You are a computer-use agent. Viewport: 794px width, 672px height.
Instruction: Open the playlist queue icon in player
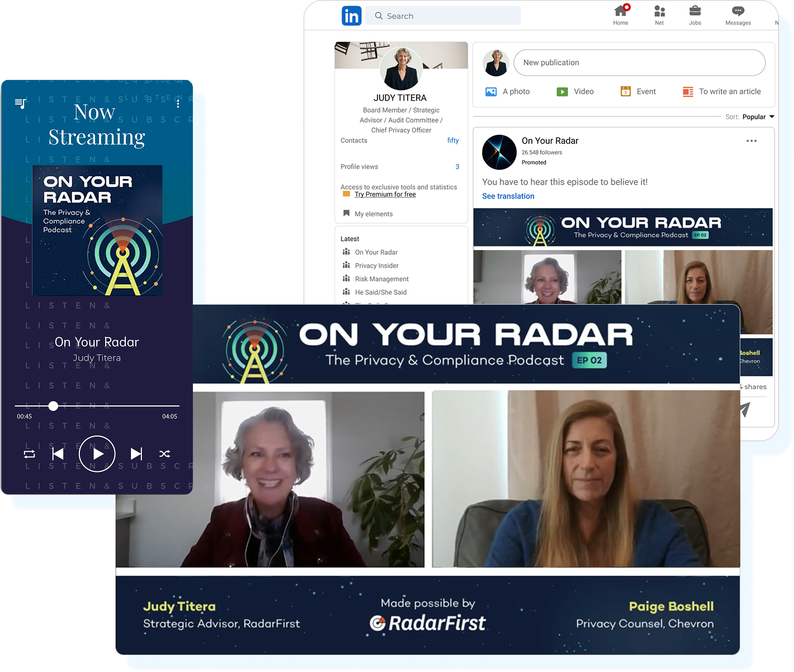21,103
